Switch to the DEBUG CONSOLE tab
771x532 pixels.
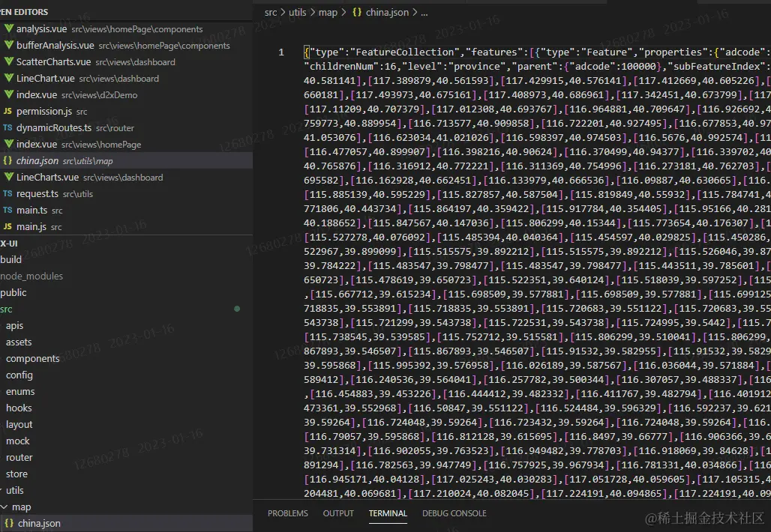tap(454, 513)
